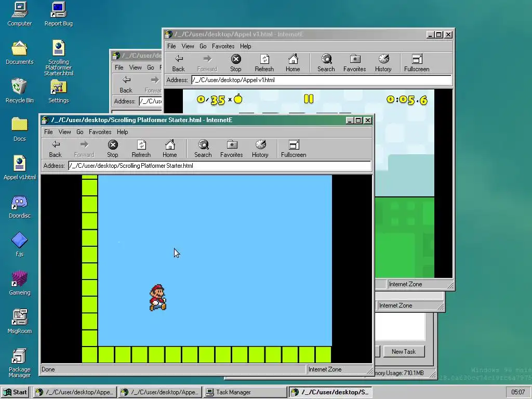Refresh the Appel v1 page

(264, 63)
